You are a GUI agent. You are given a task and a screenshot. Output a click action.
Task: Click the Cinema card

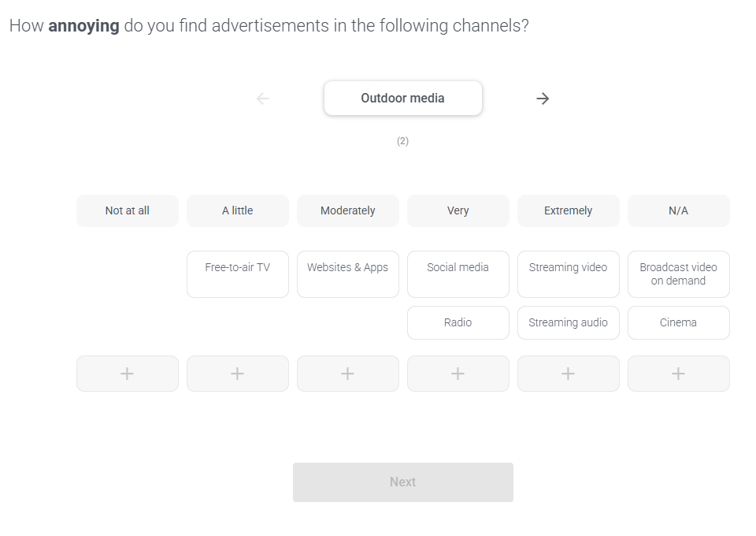coord(679,322)
